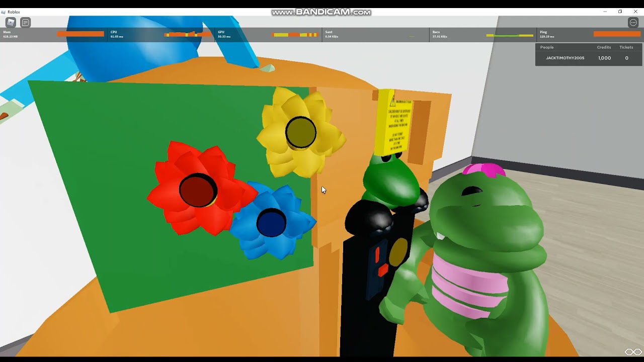Click the red flower's center hole
Image resolution: width=644 pixels, height=362 pixels.
198,191
